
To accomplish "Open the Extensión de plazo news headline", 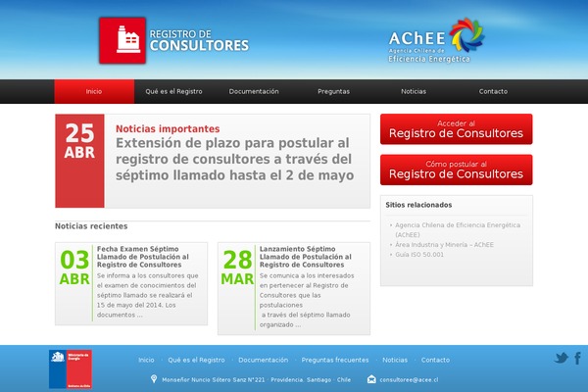I will (235, 159).
